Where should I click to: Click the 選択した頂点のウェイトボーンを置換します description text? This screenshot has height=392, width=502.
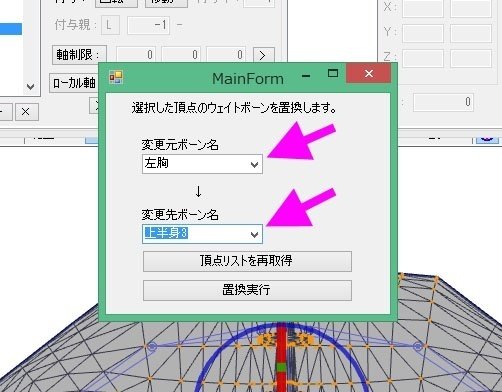[x=234, y=108]
